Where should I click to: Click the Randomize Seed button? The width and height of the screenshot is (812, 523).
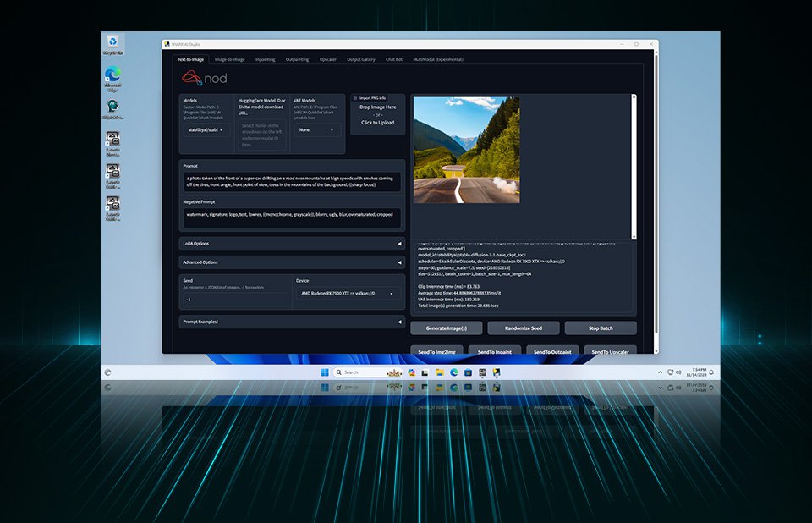524,328
